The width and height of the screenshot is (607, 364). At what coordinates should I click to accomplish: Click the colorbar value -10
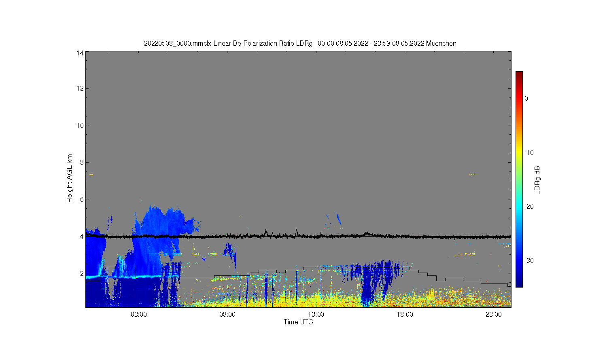[x=529, y=152]
